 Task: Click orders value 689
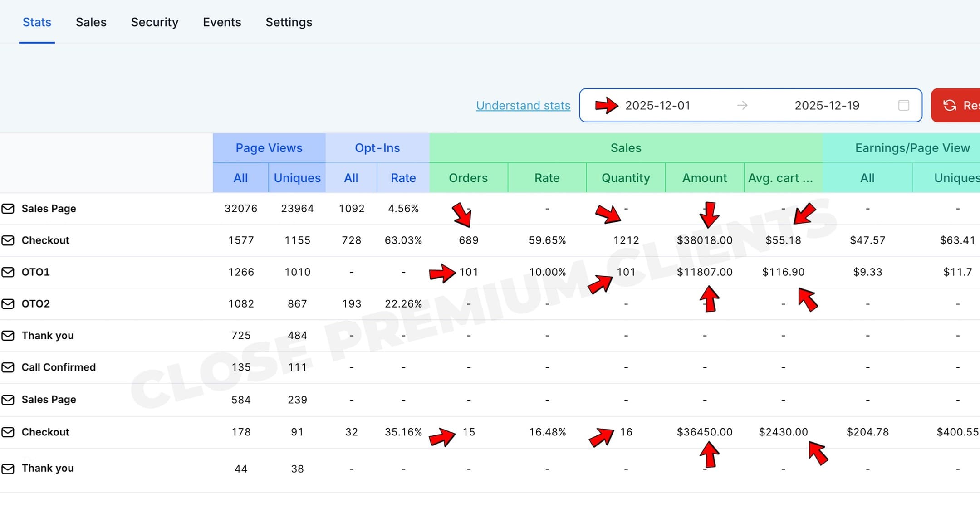[x=469, y=240]
